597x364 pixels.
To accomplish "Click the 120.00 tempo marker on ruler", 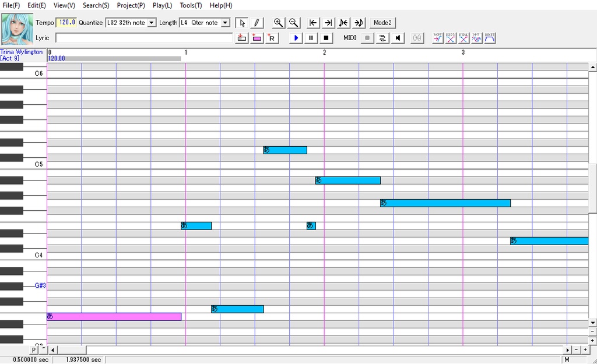I will click(x=57, y=59).
